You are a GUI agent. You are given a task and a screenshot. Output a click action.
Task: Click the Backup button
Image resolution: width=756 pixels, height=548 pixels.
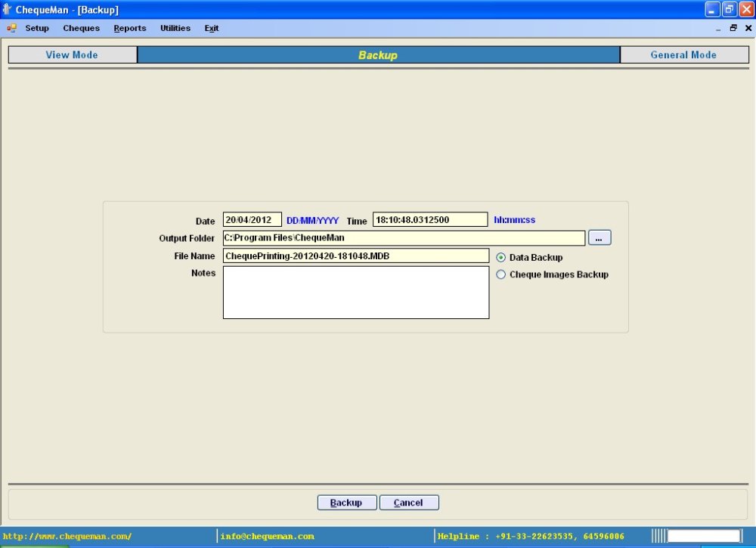[x=347, y=503]
